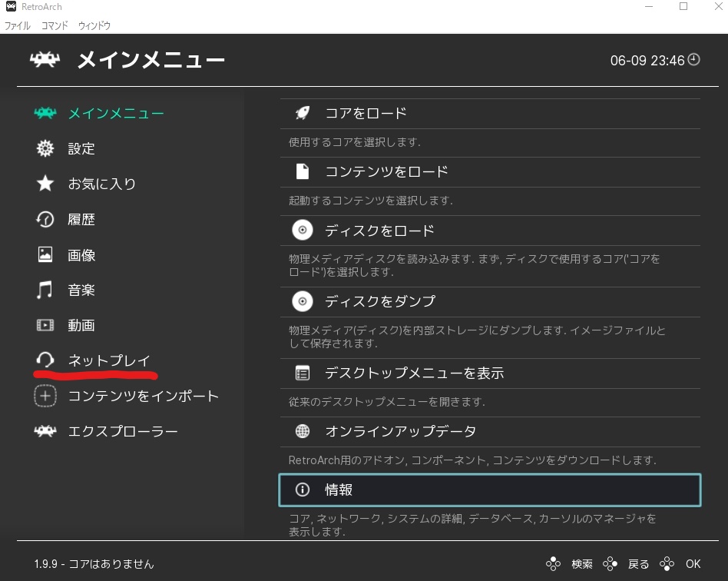The height and width of the screenshot is (581, 728).
Task: Click description 起動するコンテンツを選択します.
Action: (x=370, y=201)
